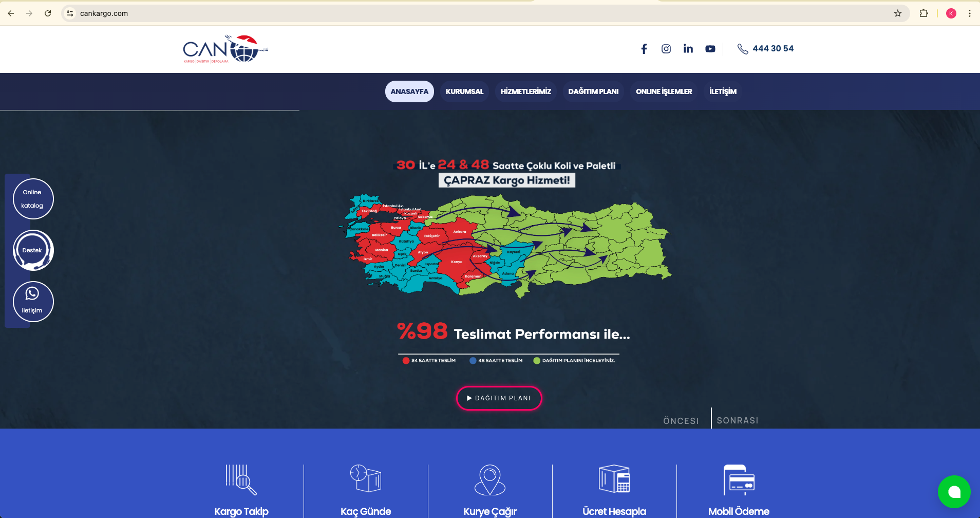980x518 pixels.
Task: Open the Facebook social icon
Action: [644, 49]
